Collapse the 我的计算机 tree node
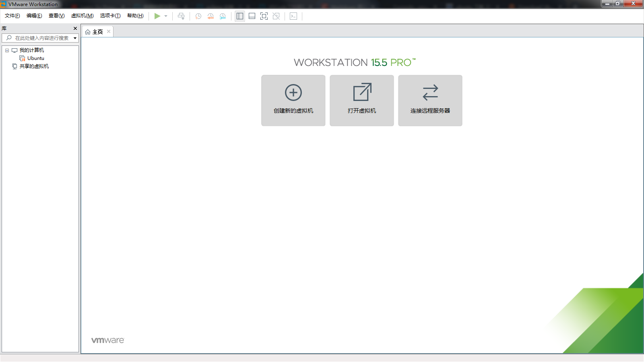The width and height of the screenshot is (644, 362). (x=7, y=50)
